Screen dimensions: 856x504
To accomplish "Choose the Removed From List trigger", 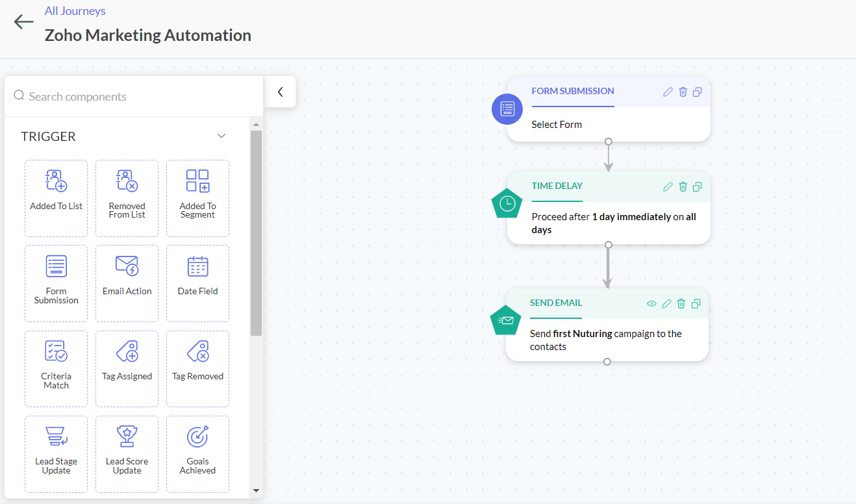I will tap(127, 198).
